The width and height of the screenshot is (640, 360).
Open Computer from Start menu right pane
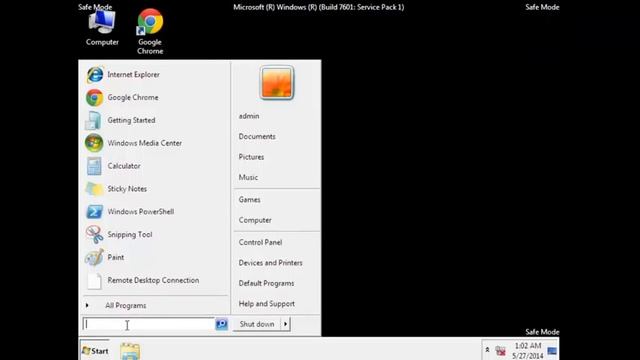[x=255, y=220]
